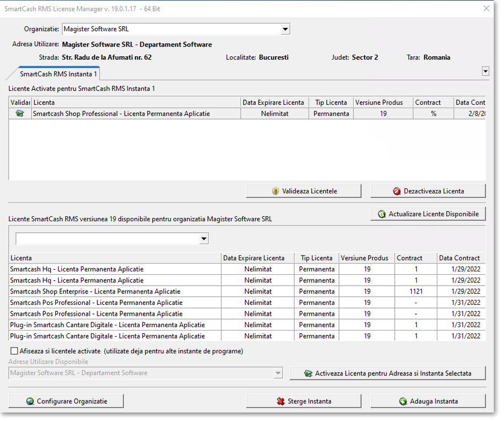Close the License Manager window
Screen dimensions: 504x421
[486, 9]
